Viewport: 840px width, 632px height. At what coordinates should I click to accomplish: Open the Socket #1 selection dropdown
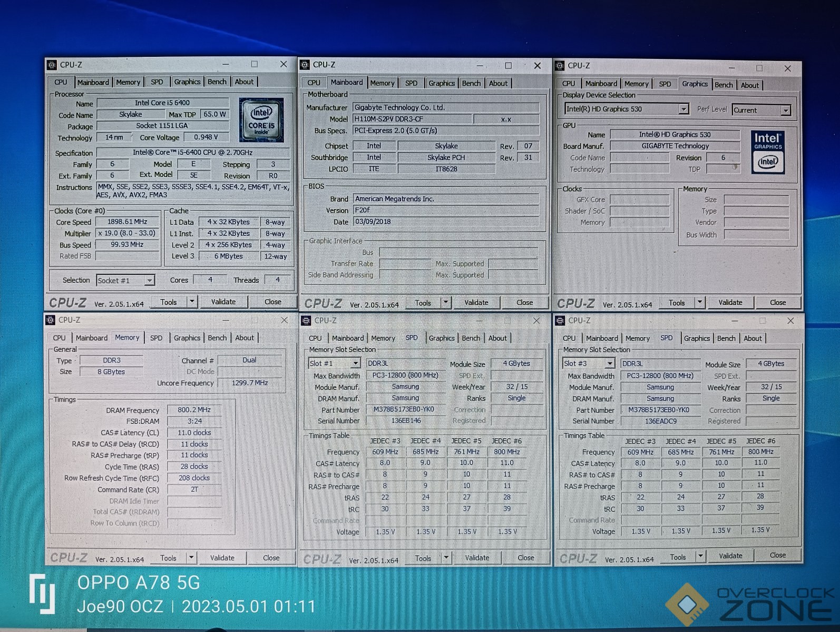150,280
